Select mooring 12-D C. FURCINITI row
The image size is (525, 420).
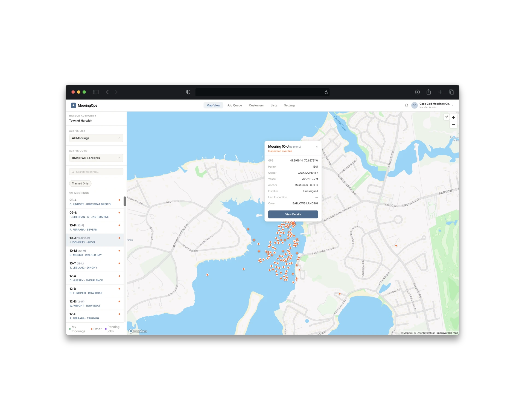[x=95, y=291]
